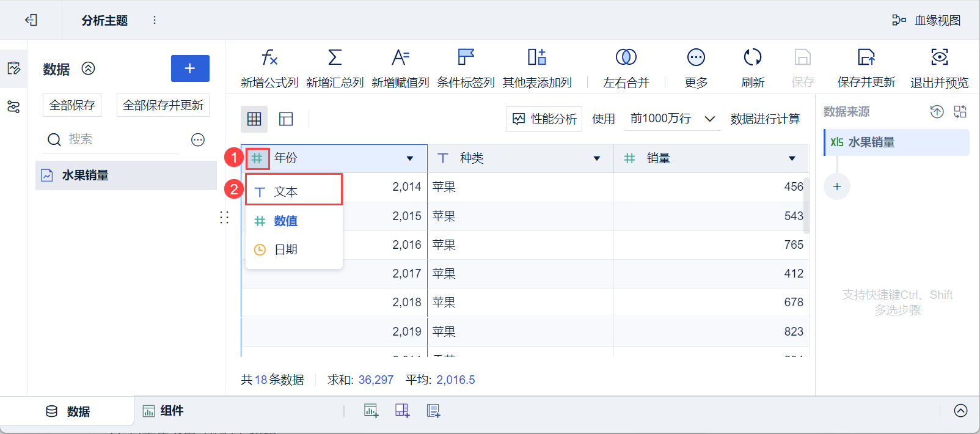Click the table's vertical scrollbar
Image resolution: width=980 pixels, height=434 pixels.
tap(806, 206)
